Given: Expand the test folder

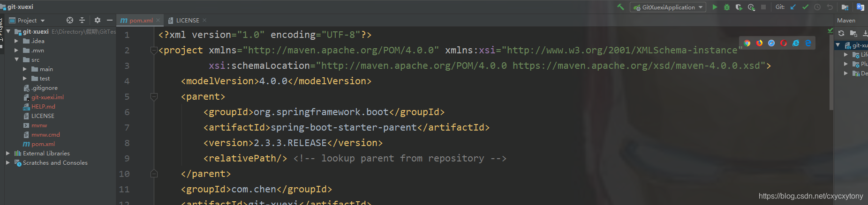Looking at the screenshot, I should (25, 78).
